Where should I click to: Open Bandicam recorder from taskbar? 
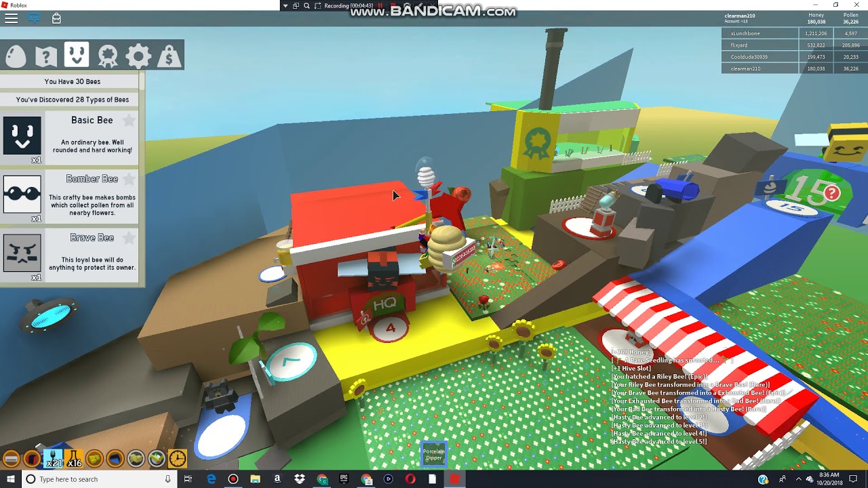click(x=233, y=479)
